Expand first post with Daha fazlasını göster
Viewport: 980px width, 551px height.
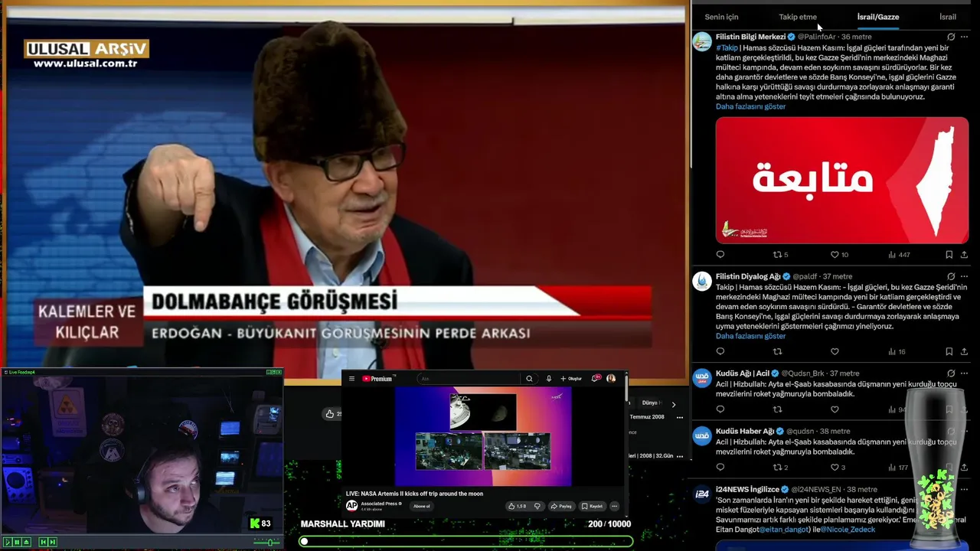tap(750, 106)
